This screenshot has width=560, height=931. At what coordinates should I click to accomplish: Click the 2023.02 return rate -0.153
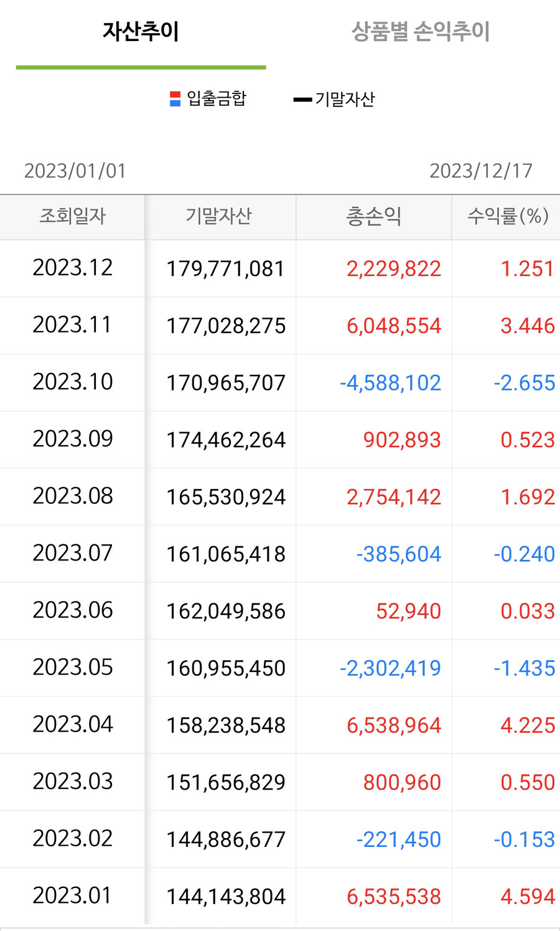(x=524, y=839)
